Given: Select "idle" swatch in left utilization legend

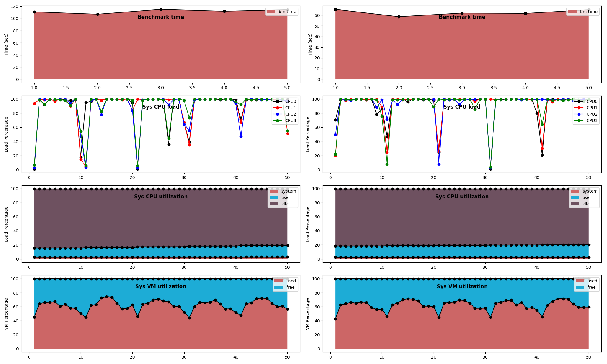Looking at the screenshot, I should click(x=273, y=204).
